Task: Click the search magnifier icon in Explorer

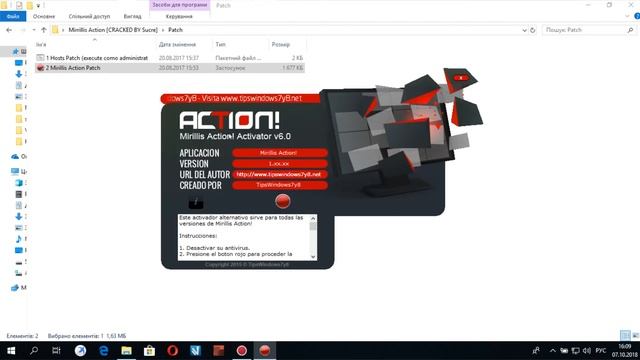Action: [x=630, y=30]
